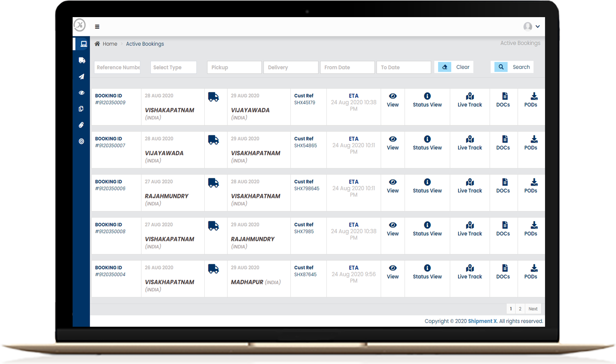Download PODs for booking #9120350004

(x=531, y=272)
